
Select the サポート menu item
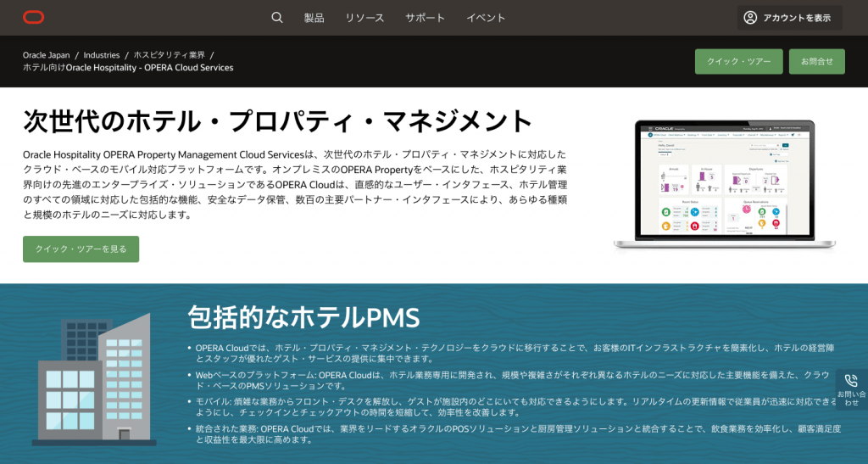click(425, 18)
